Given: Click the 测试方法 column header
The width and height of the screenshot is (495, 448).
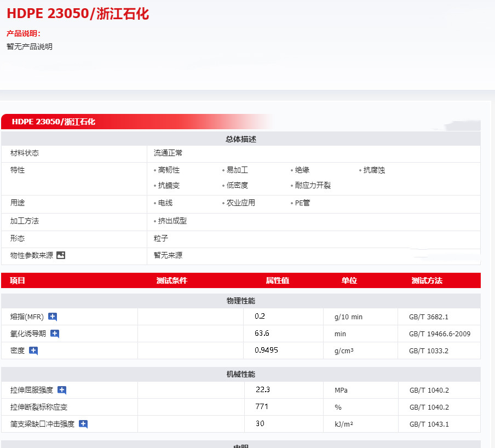Looking at the screenshot, I should pos(427,280).
